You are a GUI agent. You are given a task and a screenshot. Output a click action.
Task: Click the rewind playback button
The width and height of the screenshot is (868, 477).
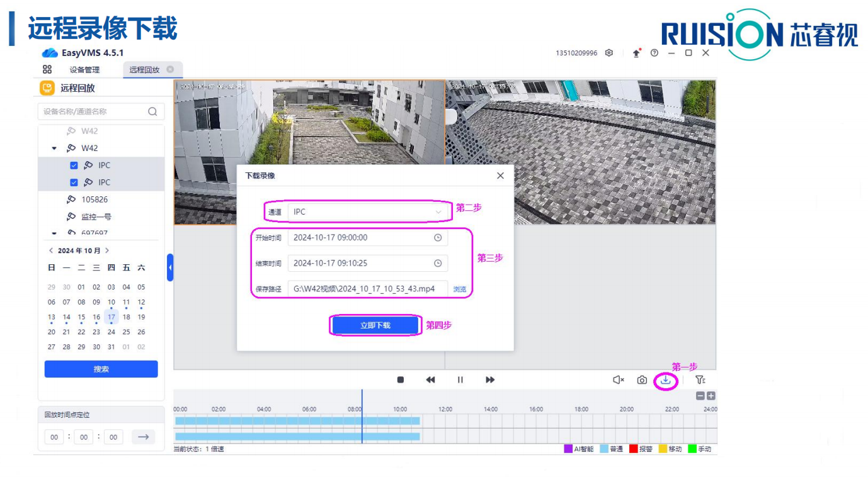tap(430, 380)
